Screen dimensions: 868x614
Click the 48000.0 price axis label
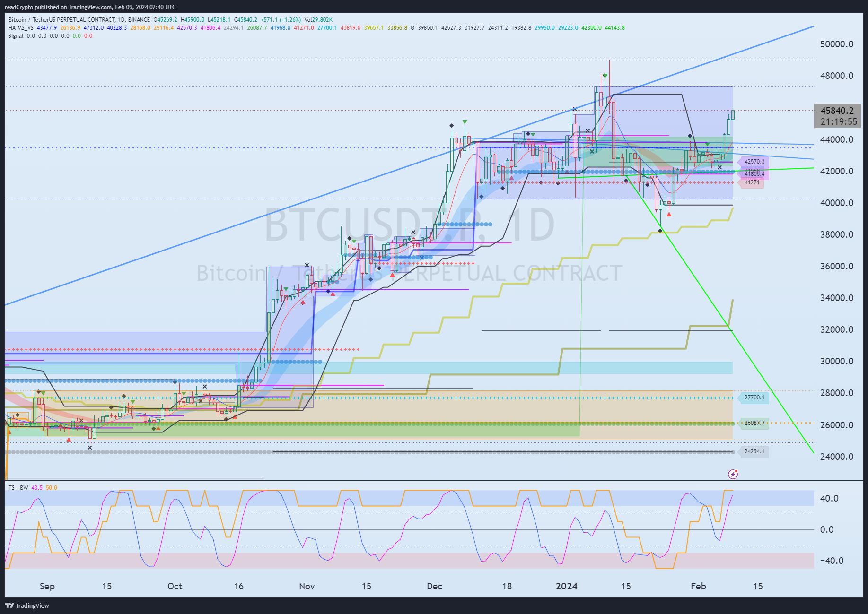click(837, 76)
